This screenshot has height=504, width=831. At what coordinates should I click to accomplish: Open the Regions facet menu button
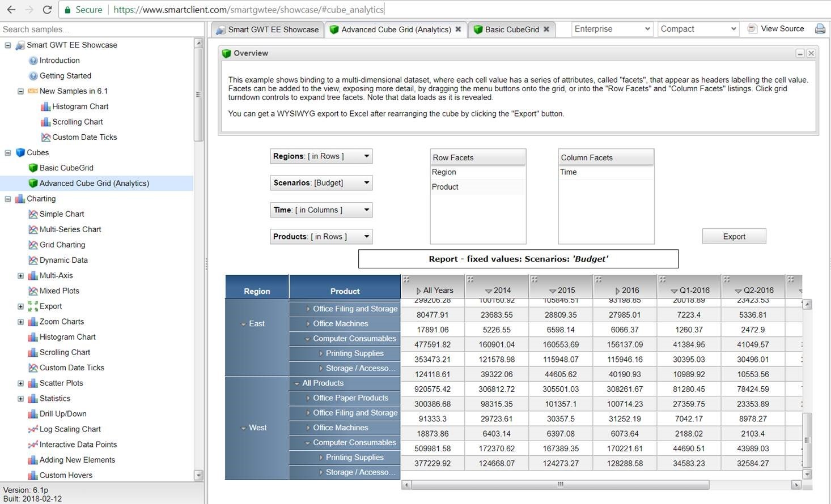(321, 156)
